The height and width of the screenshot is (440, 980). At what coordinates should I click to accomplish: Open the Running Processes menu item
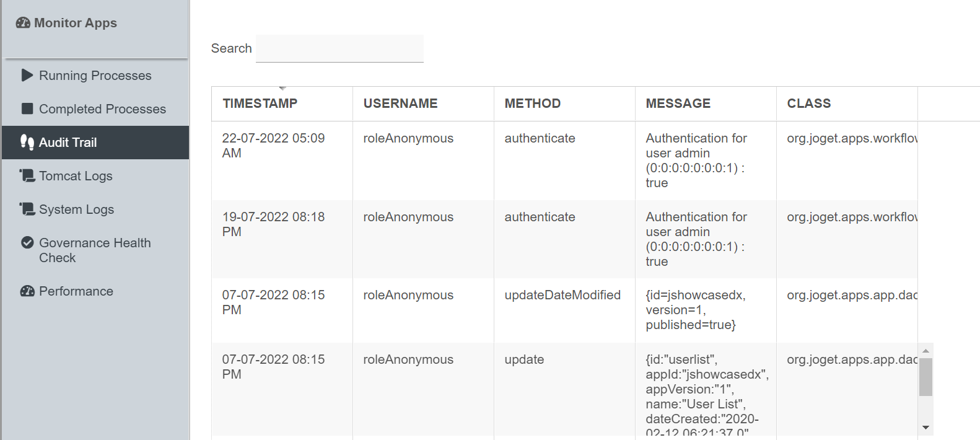point(95,76)
